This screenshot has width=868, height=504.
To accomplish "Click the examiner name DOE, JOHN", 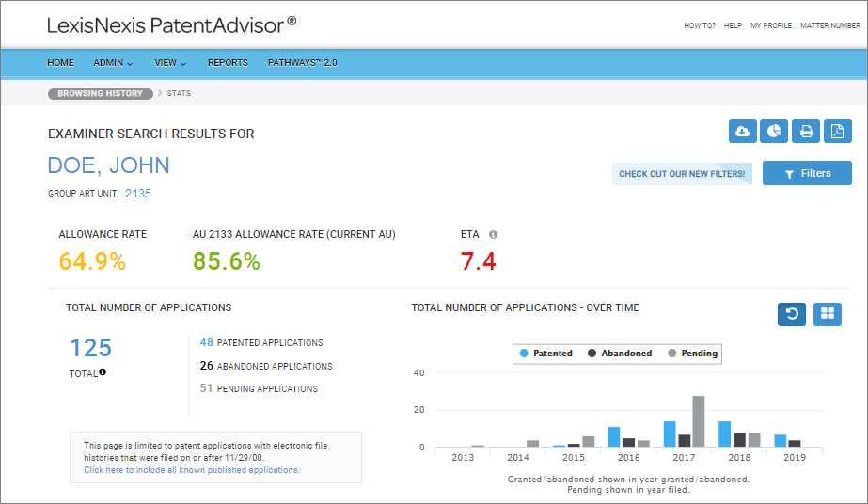I will tap(108, 165).
